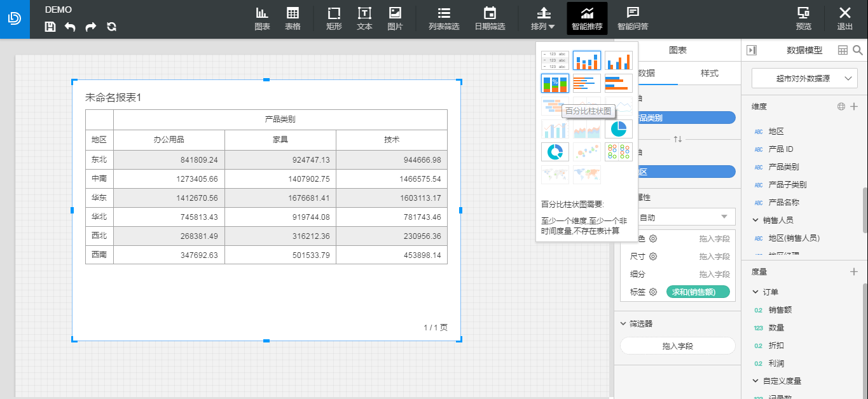Add a new measure with plus icon
The height and width of the screenshot is (399, 868).
pos(854,271)
